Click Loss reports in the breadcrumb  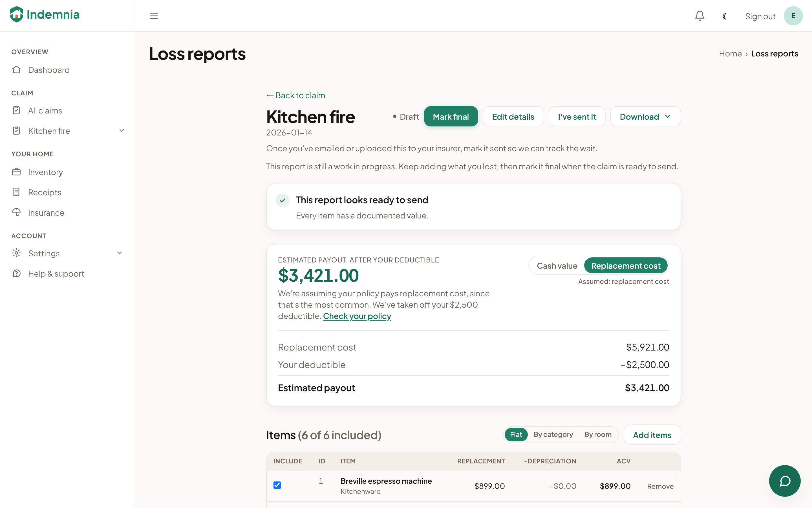click(775, 54)
